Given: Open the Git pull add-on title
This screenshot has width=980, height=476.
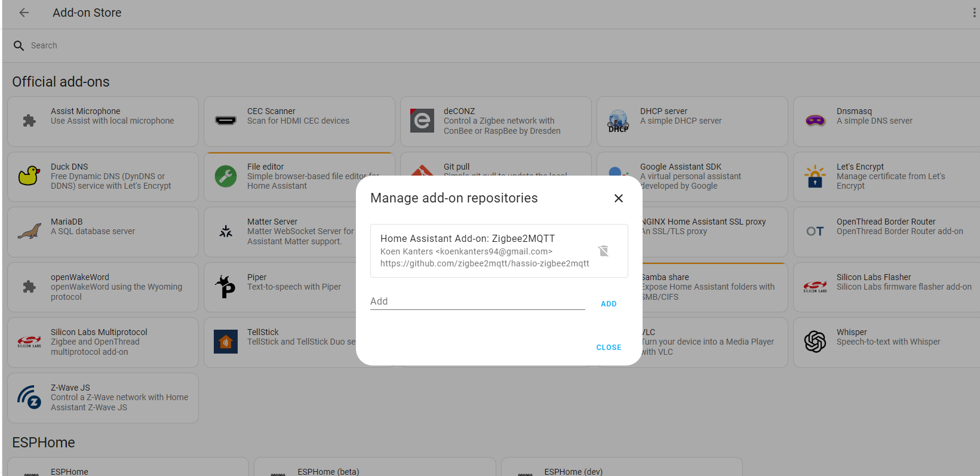Looking at the screenshot, I should click(x=457, y=167).
